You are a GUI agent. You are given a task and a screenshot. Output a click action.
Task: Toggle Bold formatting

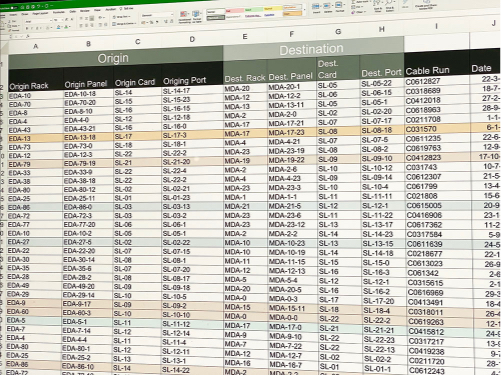(x=27, y=29)
